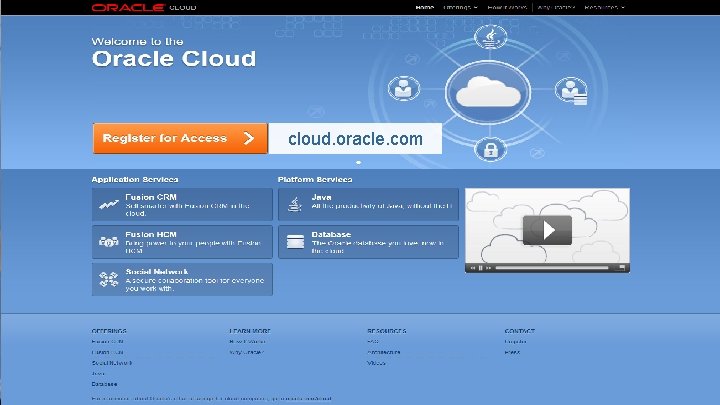Open Why Oracle in top navigation
The width and height of the screenshot is (720, 405).
pyautogui.click(x=556, y=7)
